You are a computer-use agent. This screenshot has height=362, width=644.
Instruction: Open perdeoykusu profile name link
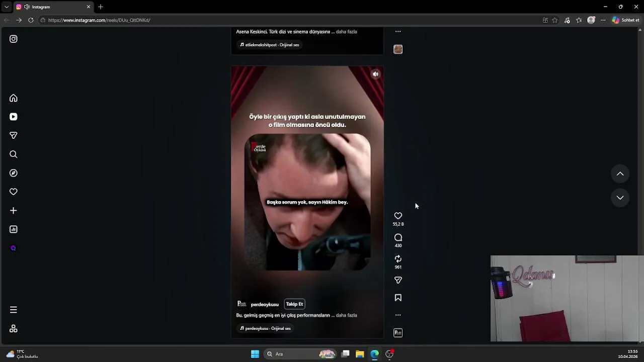(265, 304)
